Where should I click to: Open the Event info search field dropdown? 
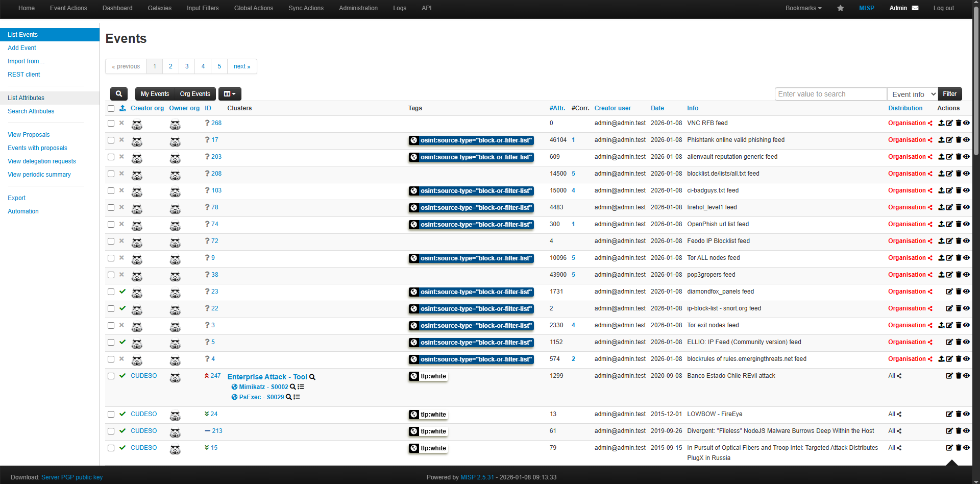[913, 94]
